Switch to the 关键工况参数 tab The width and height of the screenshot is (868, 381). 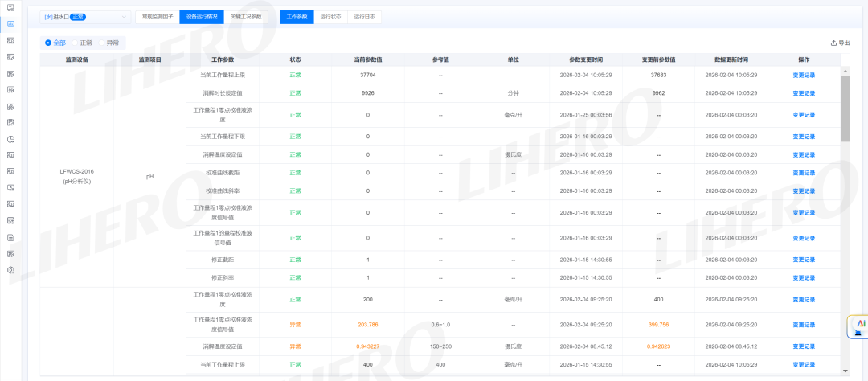[246, 16]
